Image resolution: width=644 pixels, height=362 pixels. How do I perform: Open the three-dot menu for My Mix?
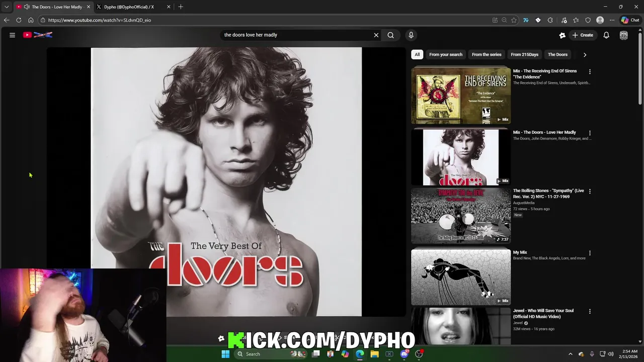tap(590, 253)
